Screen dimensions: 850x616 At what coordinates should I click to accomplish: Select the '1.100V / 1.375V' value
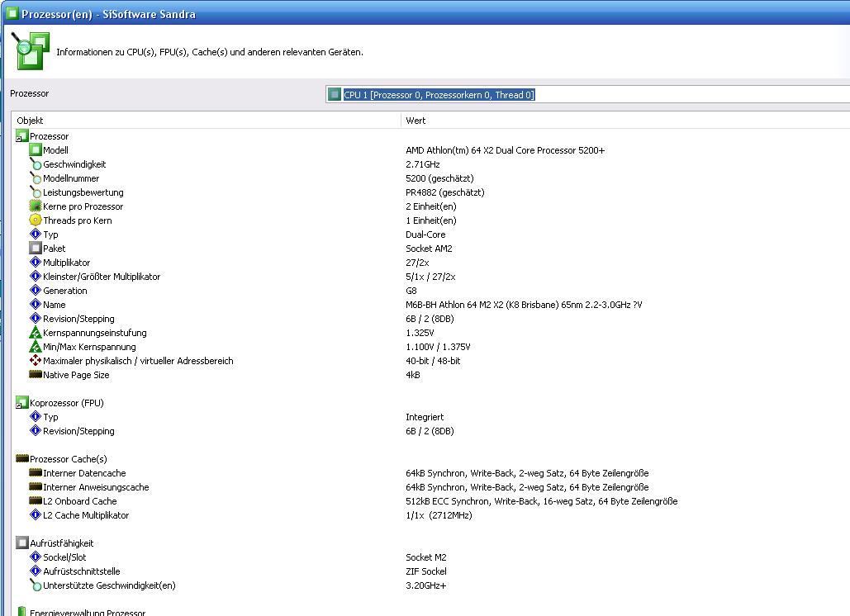pos(438,348)
